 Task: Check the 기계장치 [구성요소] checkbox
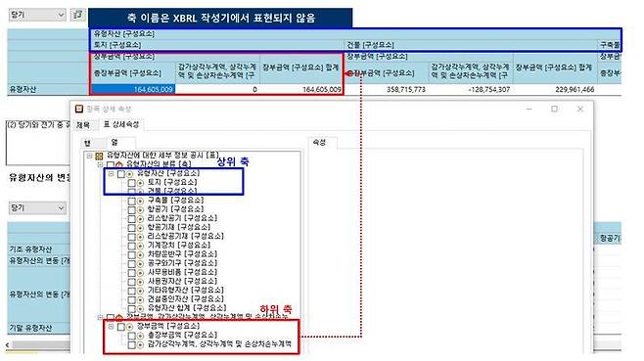[131, 246]
